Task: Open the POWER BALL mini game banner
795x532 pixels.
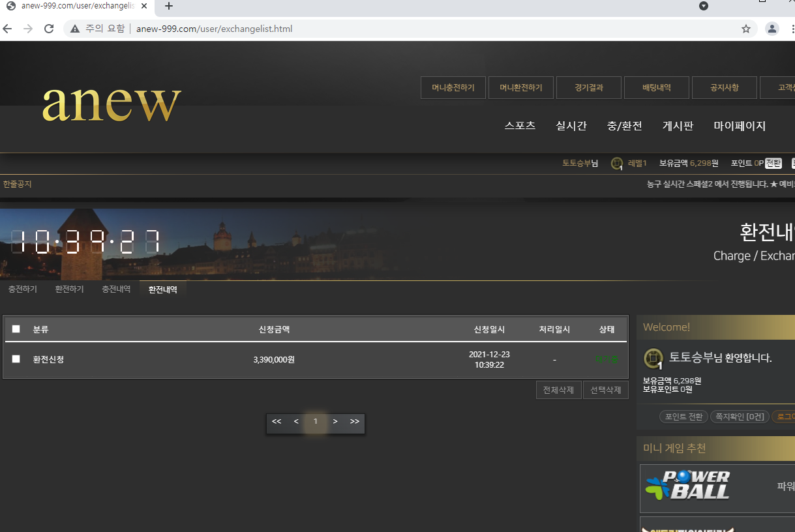Action: (x=717, y=488)
